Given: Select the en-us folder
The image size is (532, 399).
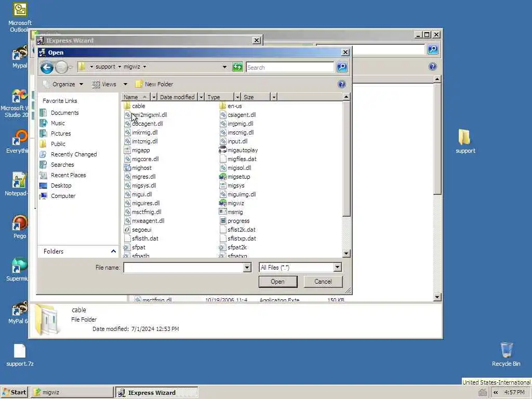Looking at the screenshot, I should [231, 106].
